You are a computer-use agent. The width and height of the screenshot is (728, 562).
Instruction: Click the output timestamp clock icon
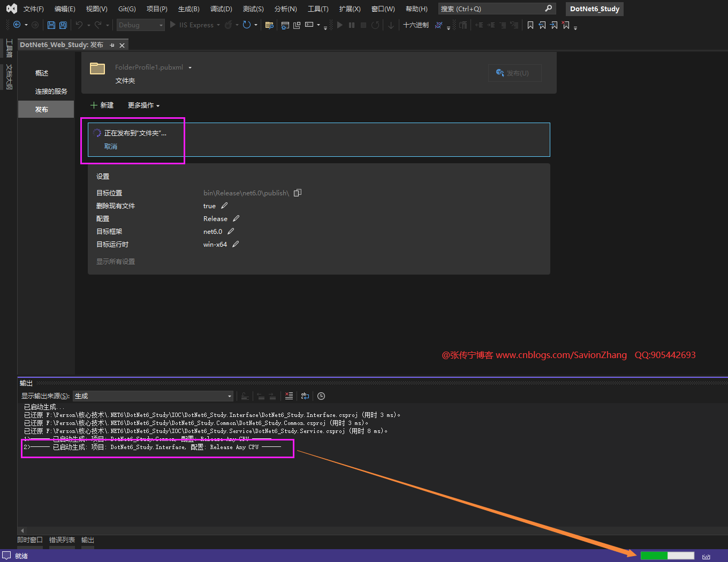coord(321,396)
